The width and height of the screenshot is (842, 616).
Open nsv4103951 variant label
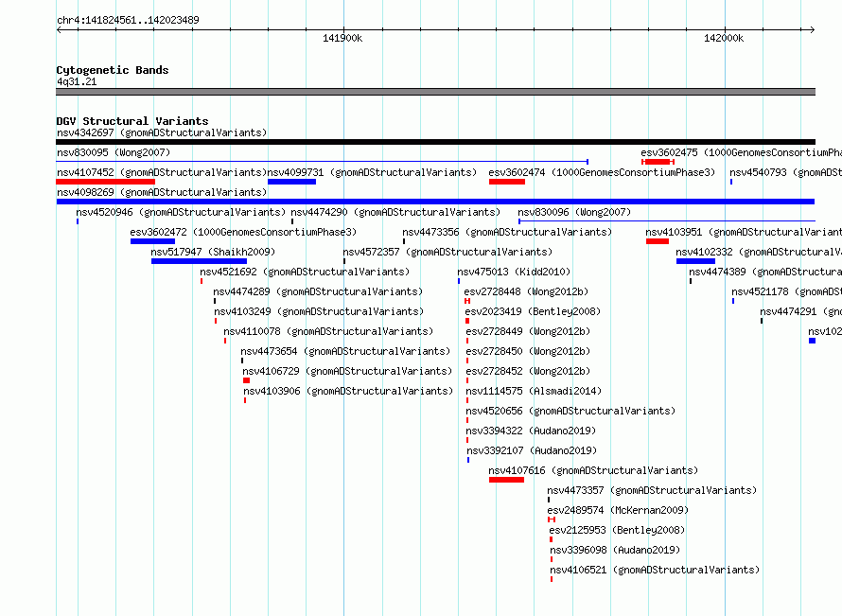click(x=744, y=232)
